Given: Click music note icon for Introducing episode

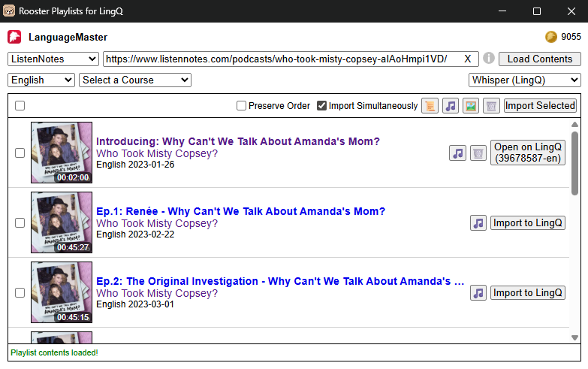Looking at the screenshot, I should click(457, 153).
